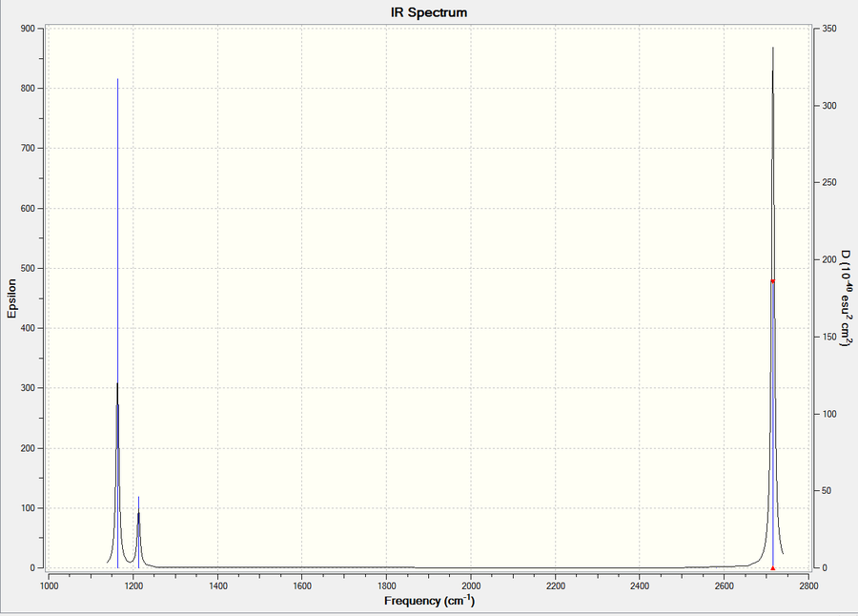Click the "400" tick on Epsilon axis
Screen dimensions: 858x616
[x=28, y=329]
